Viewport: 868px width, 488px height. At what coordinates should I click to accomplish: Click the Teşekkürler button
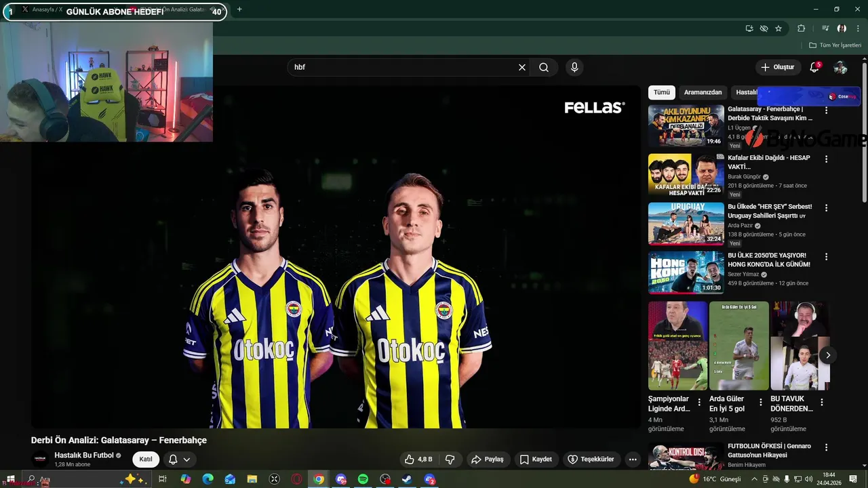tap(591, 459)
